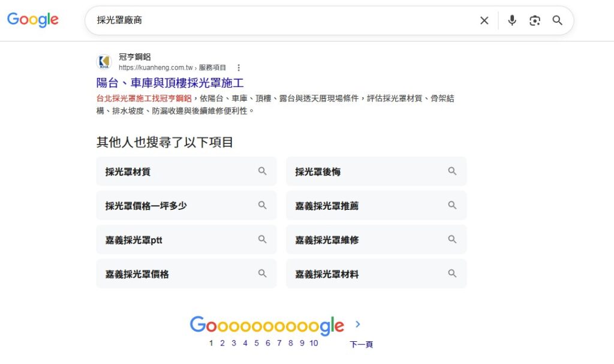This screenshot has height=364, width=614.
Task: Click the 下一頁 next page link
Action: [361, 344]
